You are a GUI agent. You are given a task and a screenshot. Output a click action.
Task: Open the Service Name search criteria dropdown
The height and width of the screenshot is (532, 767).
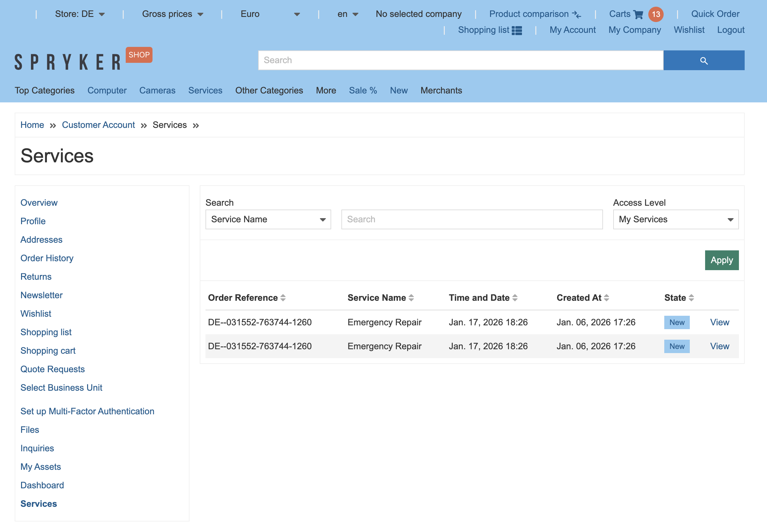point(268,219)
